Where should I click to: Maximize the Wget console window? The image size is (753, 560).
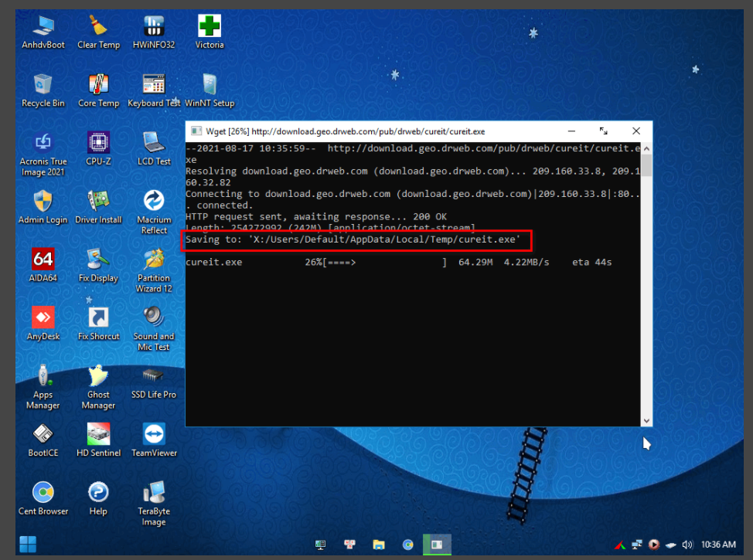click(604, 131)
